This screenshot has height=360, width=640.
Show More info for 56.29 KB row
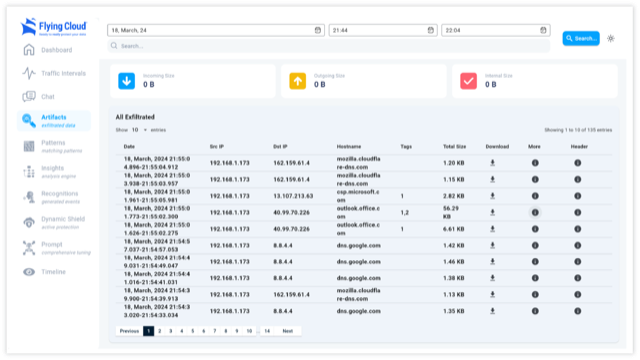coord(535,212)
